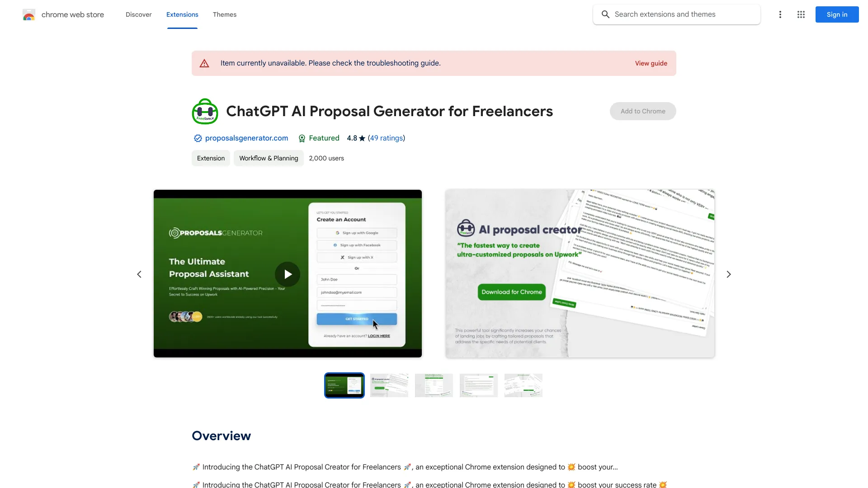Click the Chrome Web Store rainbow icon
The image size is (868, 488).
coord(28,14)
